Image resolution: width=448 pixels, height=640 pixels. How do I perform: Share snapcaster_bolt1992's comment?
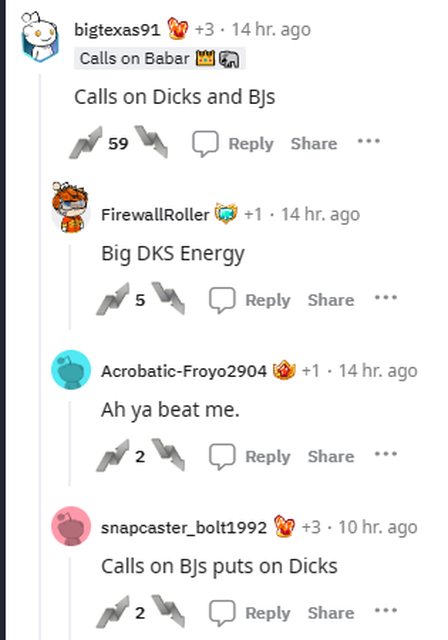point(331,613)
